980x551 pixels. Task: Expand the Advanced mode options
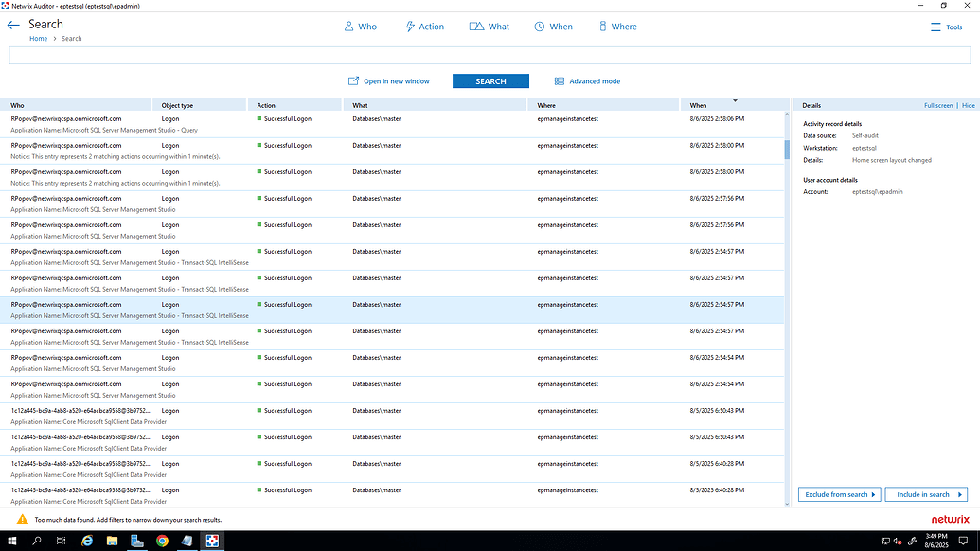pyautogui.click(x=585, y=80)
